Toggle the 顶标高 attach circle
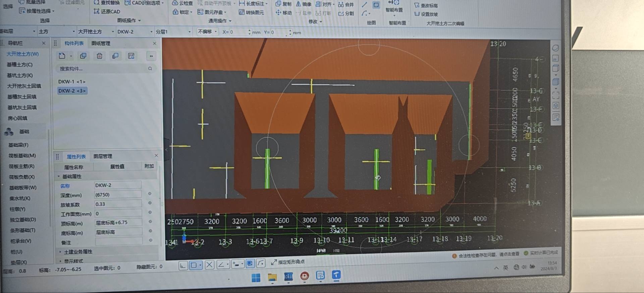This screenshot has height=293, width=644. [150, 222]
